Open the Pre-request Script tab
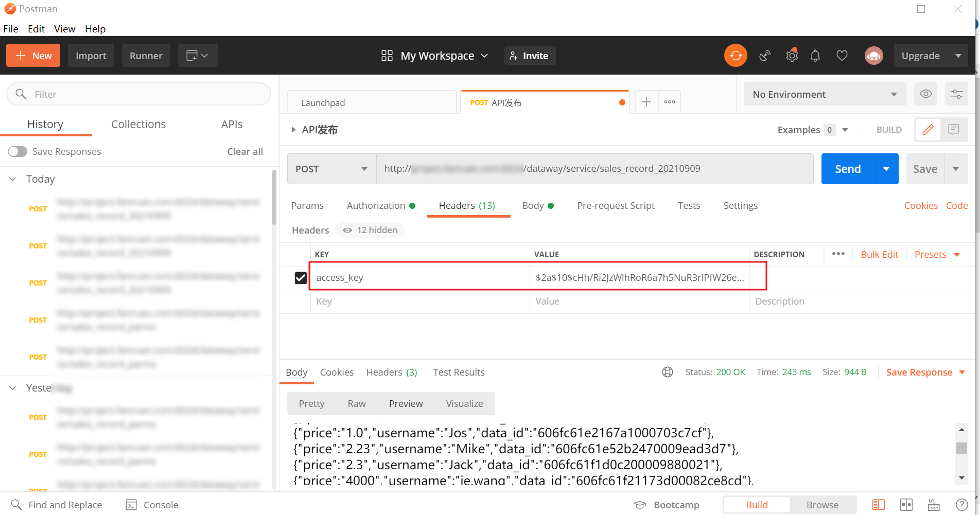The height and width of the screenshot is (515, 980). click(x=616, y=205)
